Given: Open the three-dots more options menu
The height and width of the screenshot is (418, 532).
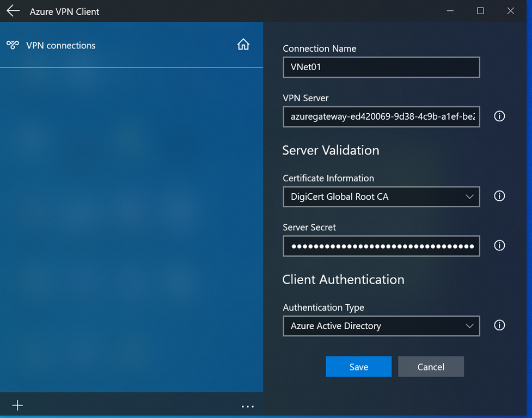Looking at the screenshot, I should (x=248, y=406).
